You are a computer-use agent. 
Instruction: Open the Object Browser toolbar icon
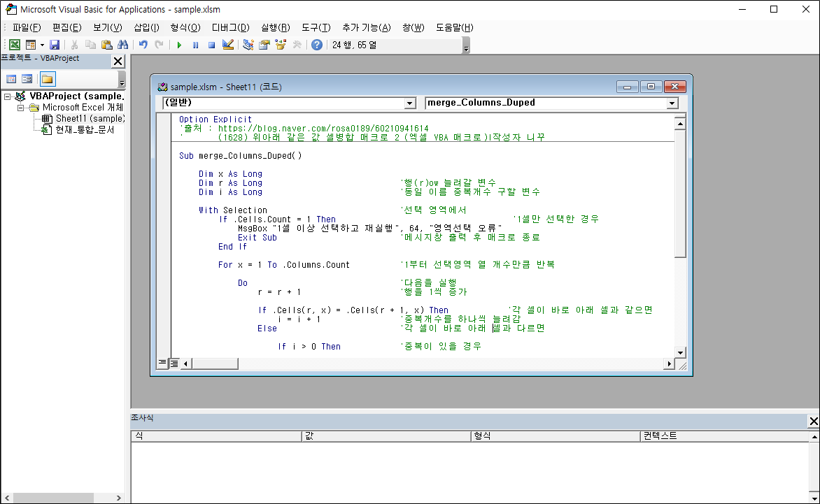281,45
